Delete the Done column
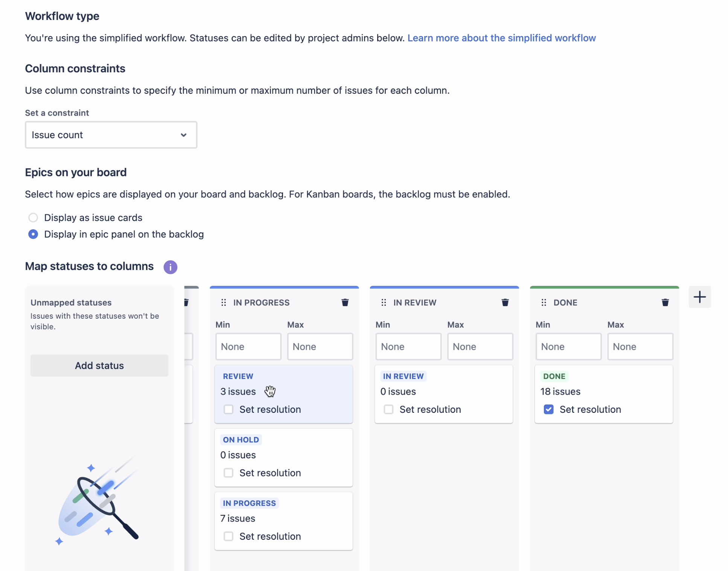 click(665, 302)
